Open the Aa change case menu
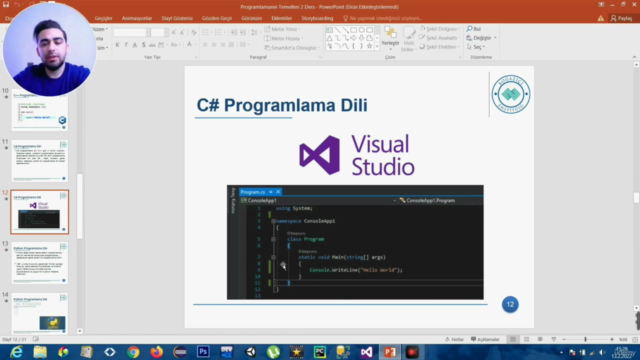 pos(175,45)
